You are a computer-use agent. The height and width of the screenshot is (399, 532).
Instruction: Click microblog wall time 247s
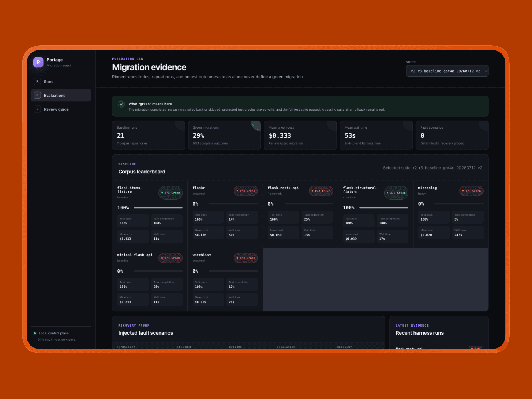coord(468,232)
